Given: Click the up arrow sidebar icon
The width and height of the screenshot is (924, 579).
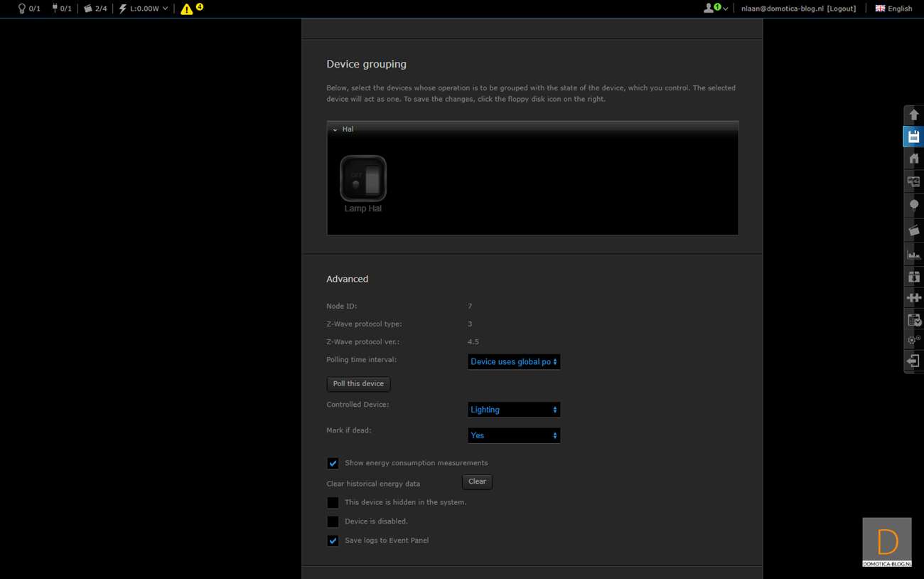Looking at the screenshot, I should [x=913, y=115].
